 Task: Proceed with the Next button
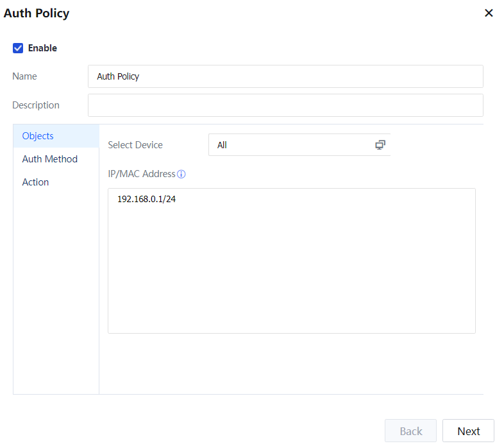coord(468,431)
